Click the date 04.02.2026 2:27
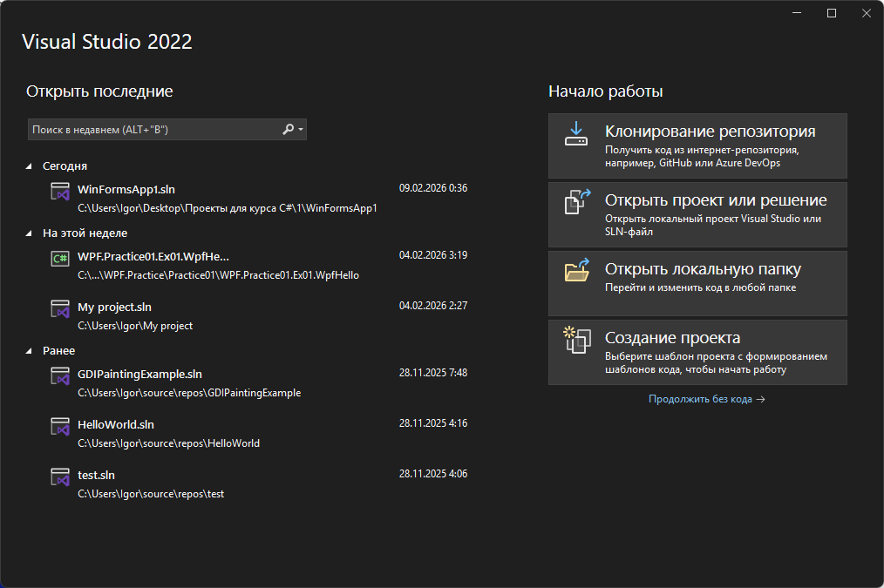This screenshot has height=588, width=884. pos(433,306)
